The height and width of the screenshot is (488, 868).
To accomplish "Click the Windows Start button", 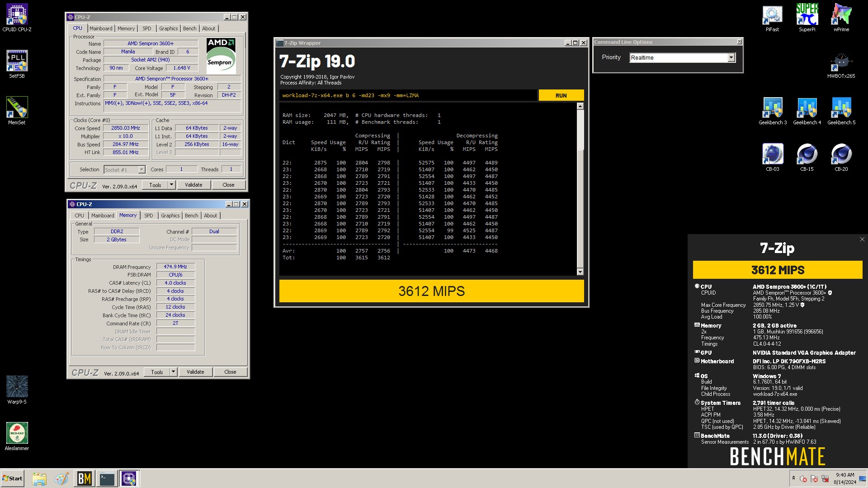I will coord(13,479).
